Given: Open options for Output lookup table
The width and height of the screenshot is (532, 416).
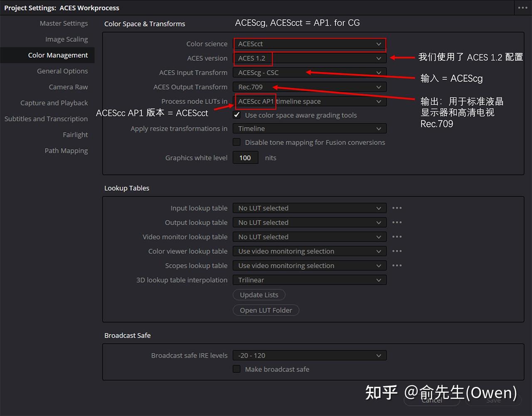Looking at the screenshot, I should (x=397, y=222).
